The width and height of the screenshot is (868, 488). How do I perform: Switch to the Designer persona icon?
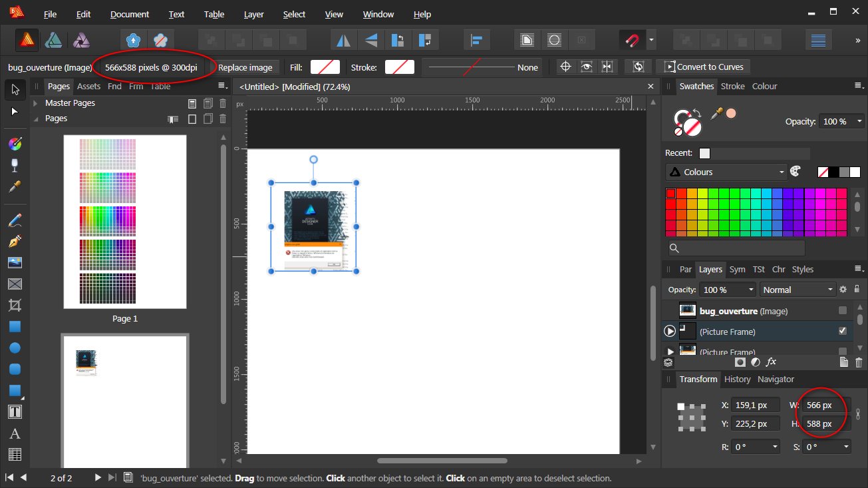[54, 40]
